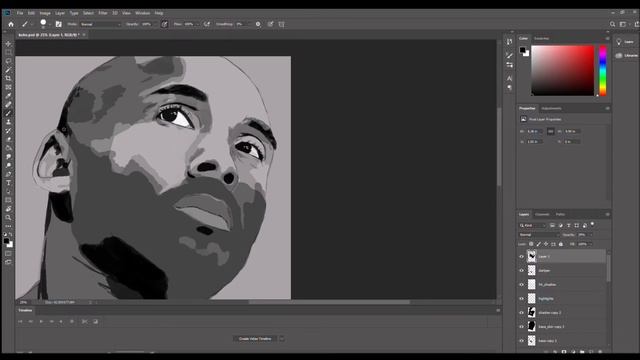Select the Zoom tool in toolbar
Viewport: 640px width, 360px height.
(x=8, y=218)
